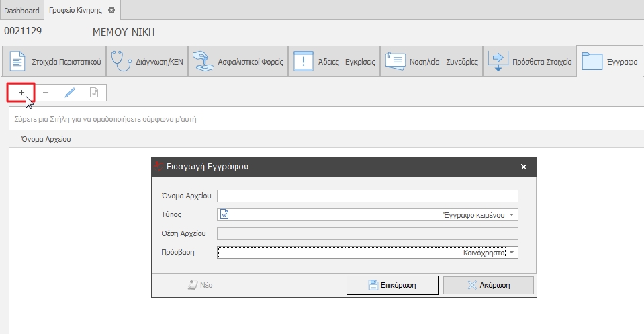Switch to the Ασφαλιστικοί Φορείς tab

click(x=238, y=61)
